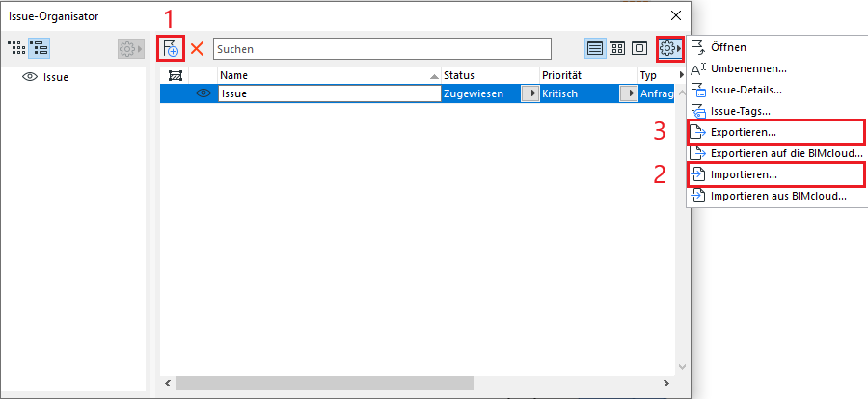Select Issue-Details... menu entry
This screenshot has width=868, height=399.
[746, 90]
